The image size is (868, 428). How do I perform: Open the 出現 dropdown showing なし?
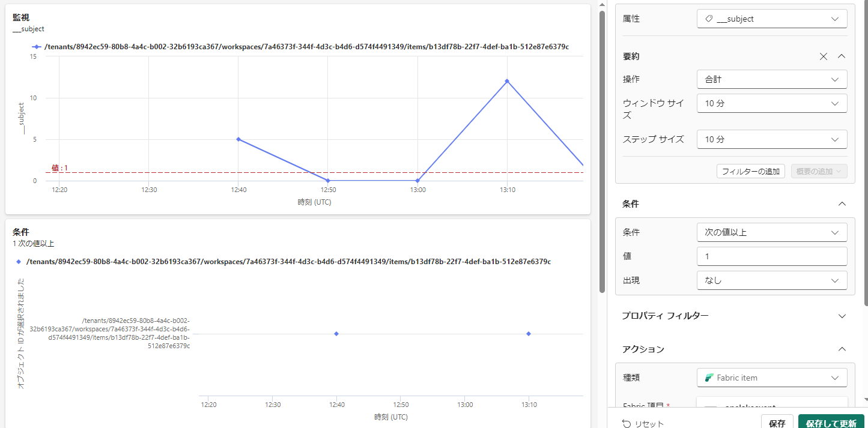[772, 280]
